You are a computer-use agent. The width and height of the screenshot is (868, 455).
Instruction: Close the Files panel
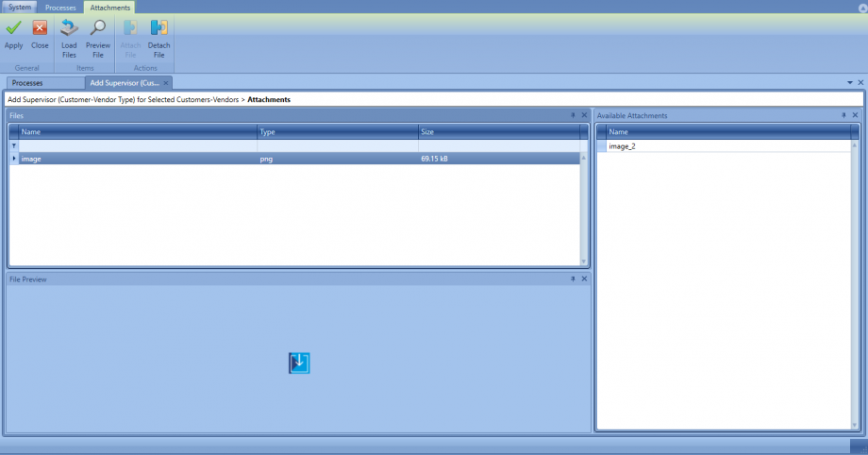coord(584,115)
